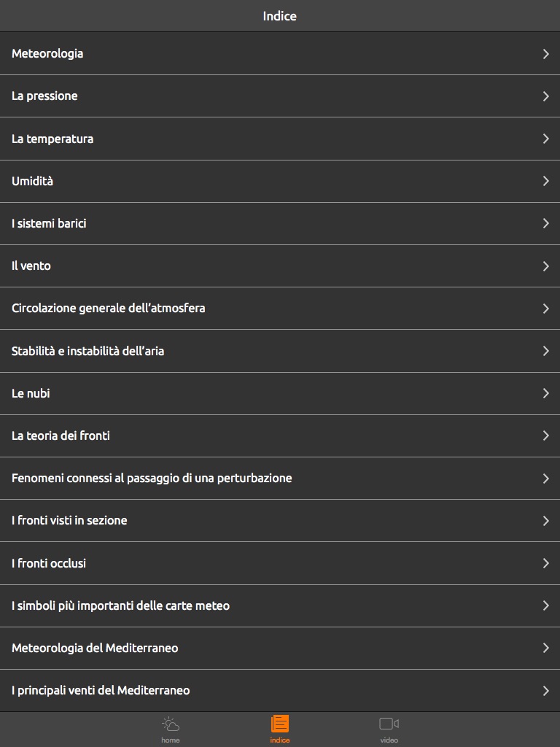Screen dimensions: 560x747
Task: Tap the indice list icon in tab bar
Action: click(280, 724)
